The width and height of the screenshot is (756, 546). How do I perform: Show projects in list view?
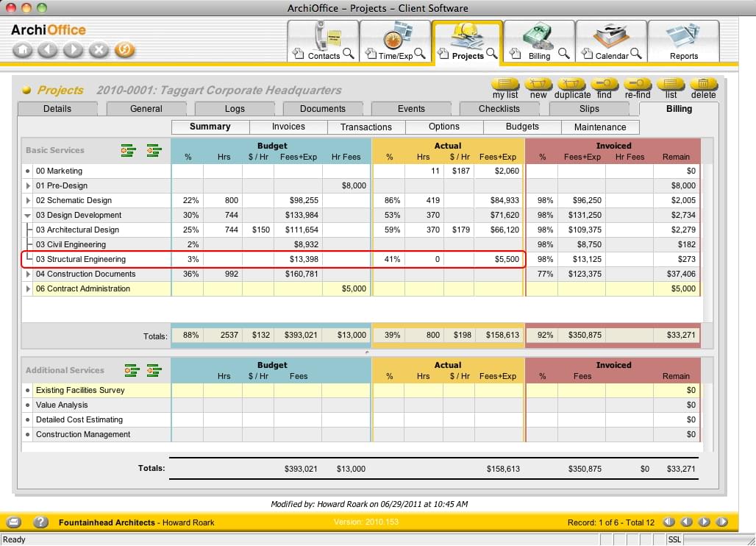[671, 88]
